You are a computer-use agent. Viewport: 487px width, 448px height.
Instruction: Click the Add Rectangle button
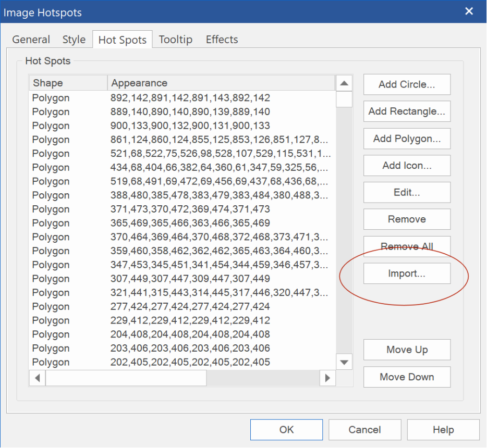coord(407,111)
